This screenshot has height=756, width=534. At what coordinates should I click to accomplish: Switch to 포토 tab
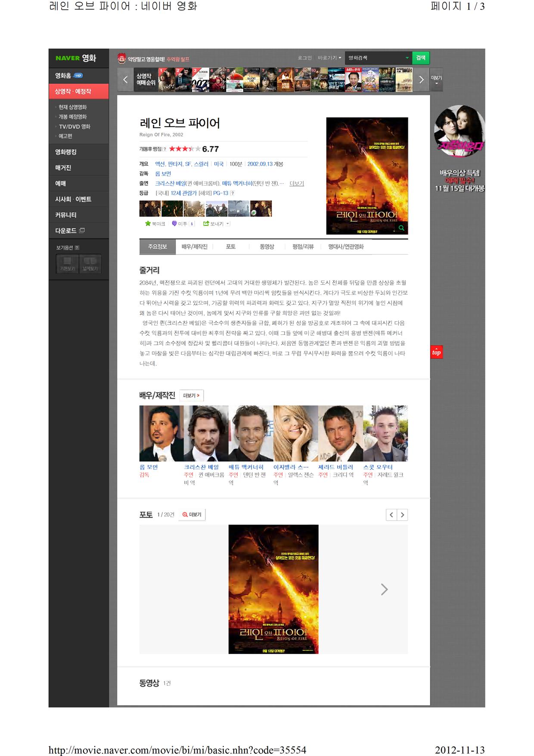[231, 247]
